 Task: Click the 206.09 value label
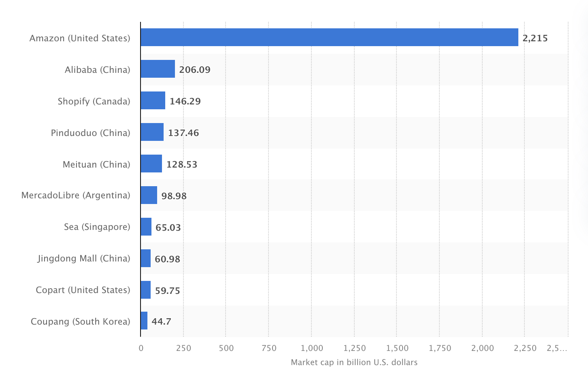(x=195, y=70)
